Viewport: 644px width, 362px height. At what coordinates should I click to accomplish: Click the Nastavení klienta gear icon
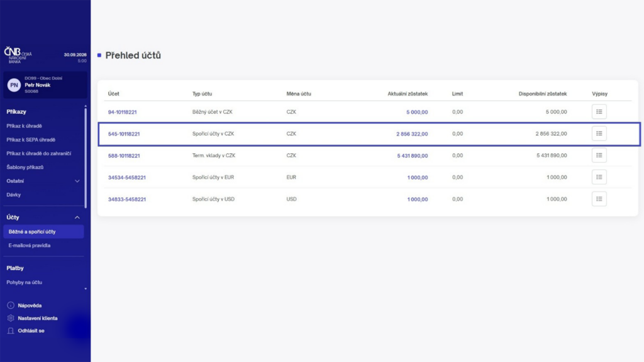11,318
